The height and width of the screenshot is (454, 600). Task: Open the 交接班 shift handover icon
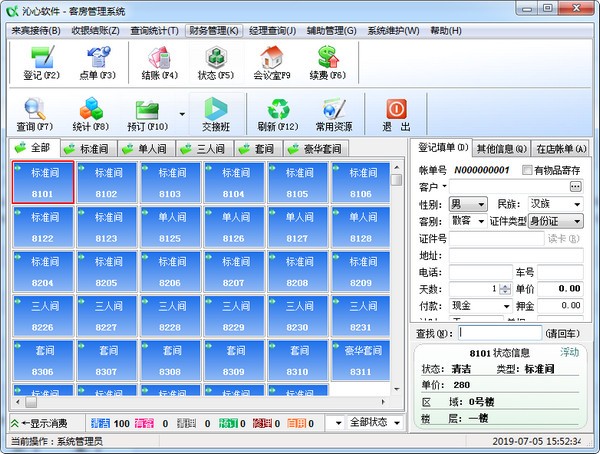[216, 114]
